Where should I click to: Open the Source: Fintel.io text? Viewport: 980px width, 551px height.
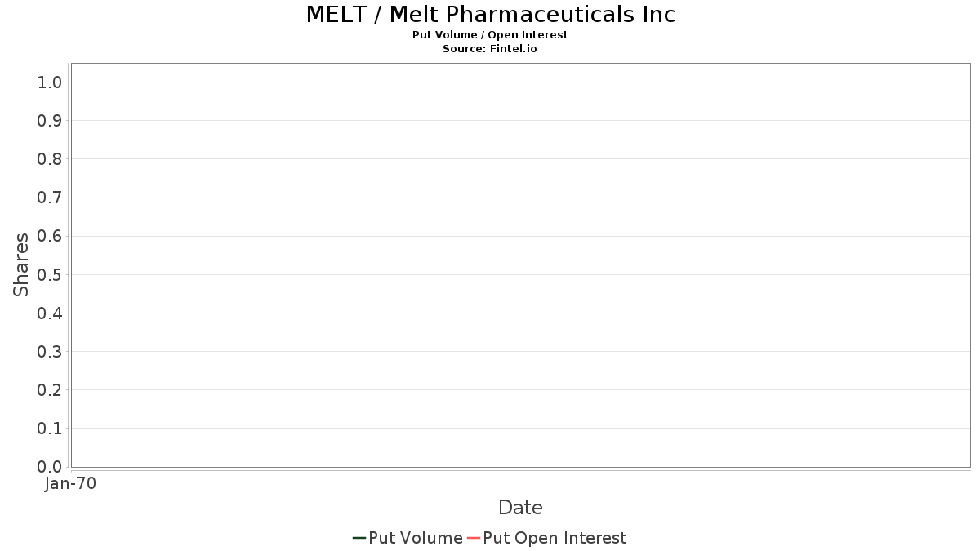tap(490, 49)
